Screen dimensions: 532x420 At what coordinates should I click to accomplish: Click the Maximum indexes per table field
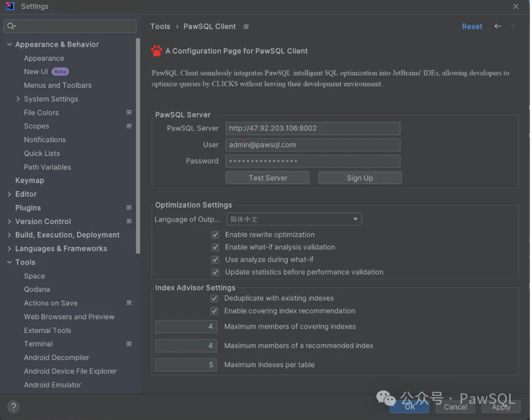click(186, 365)
